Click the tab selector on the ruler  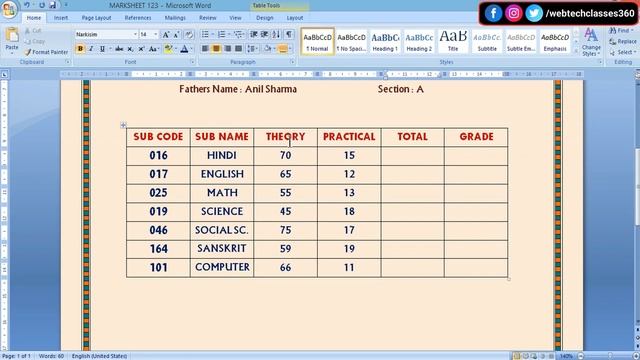click(x=4, y=74)
